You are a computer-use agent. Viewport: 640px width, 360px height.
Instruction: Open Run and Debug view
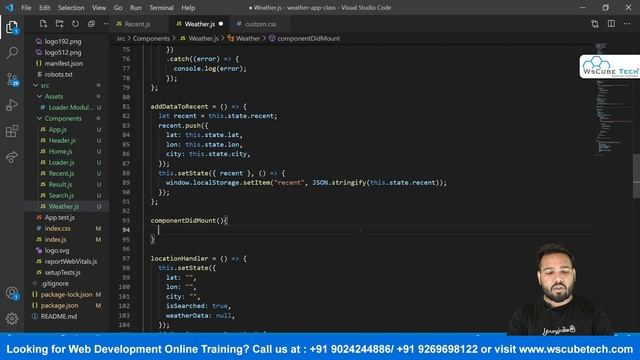(12, 105)
